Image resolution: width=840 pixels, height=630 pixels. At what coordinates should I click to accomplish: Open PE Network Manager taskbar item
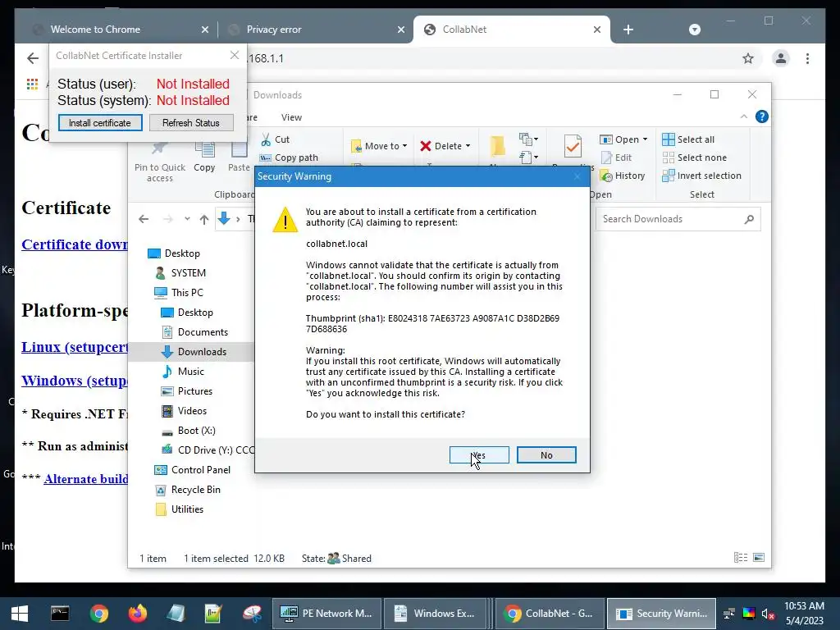coord(326,614)
